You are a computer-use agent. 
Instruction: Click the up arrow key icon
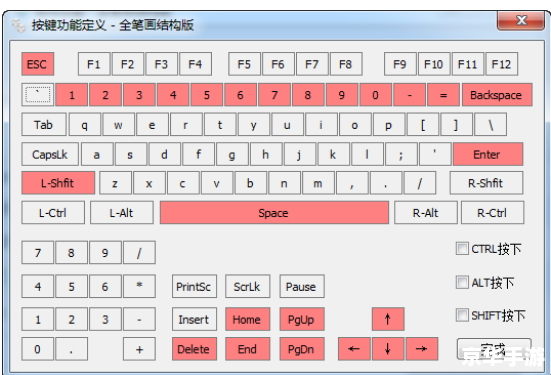tap(388, 319)
